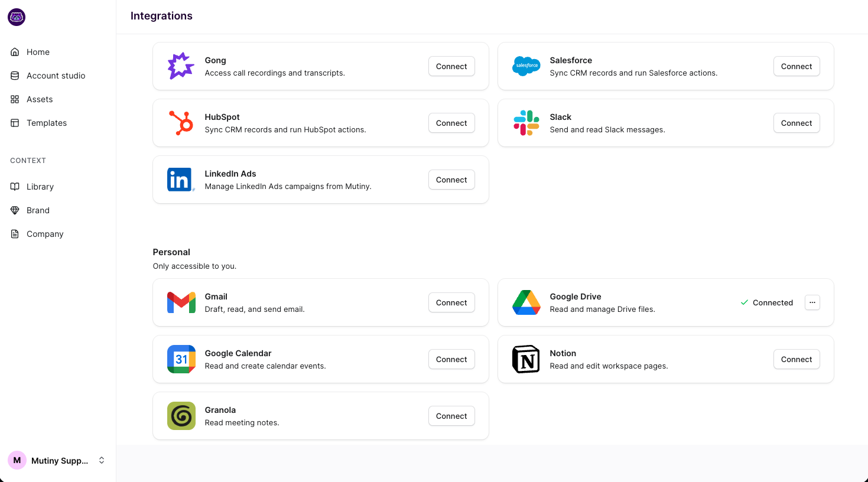Click the Granola spiral logo
The width and height of the screenshot is (868, 482).
click(181, 416)
